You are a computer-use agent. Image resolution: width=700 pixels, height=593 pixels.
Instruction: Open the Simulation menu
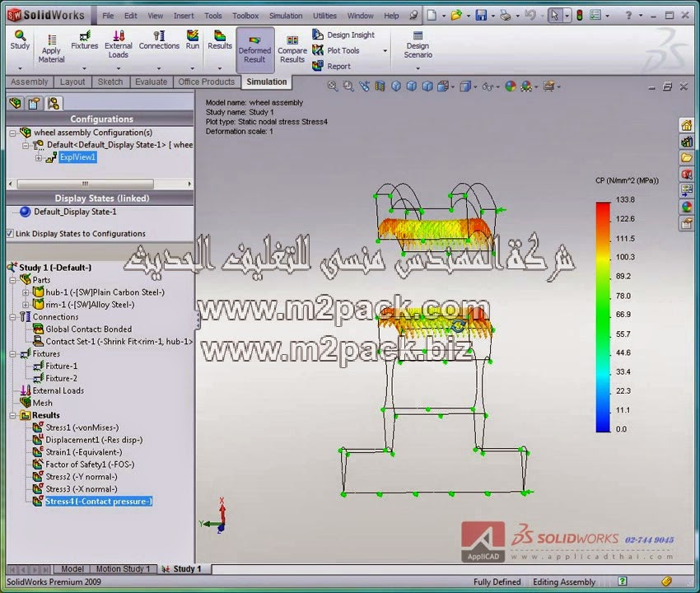point(286,16)
